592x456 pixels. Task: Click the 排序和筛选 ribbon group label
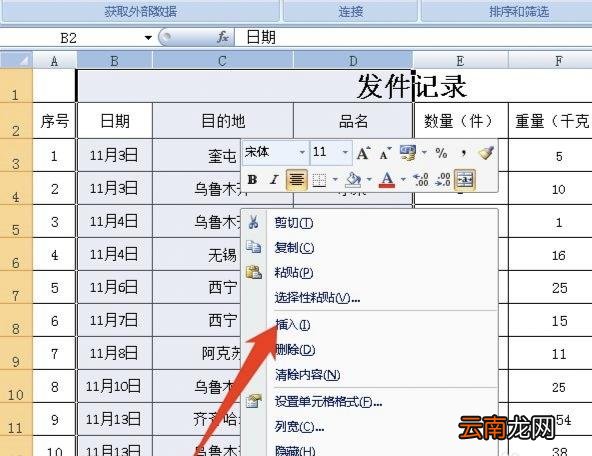pos(519,11)
